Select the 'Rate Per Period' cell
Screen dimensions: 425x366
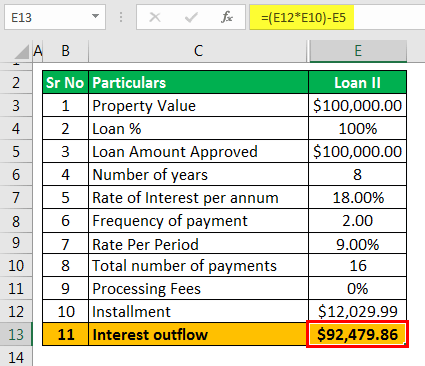point(198,244)
